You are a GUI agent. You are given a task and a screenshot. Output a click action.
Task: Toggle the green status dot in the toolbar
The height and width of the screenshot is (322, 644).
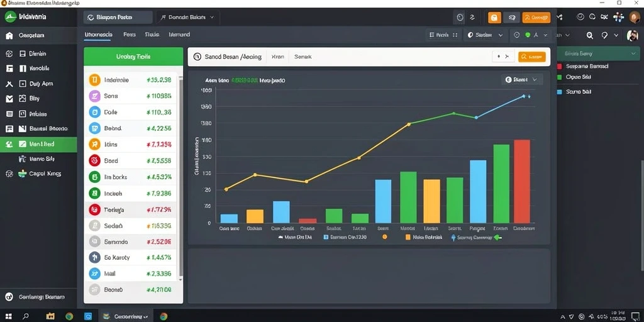pos(528,35)
